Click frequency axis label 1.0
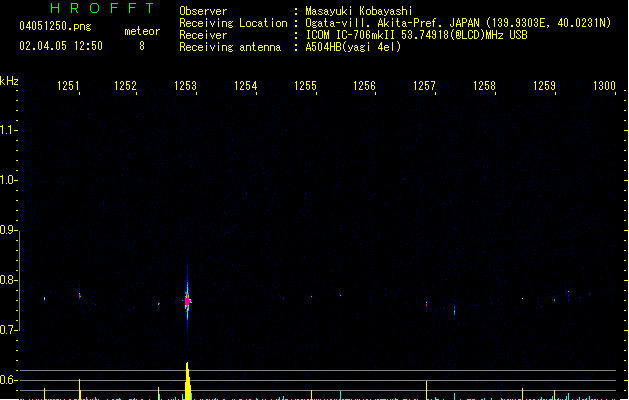629x400 pixels. coord(7,180)
